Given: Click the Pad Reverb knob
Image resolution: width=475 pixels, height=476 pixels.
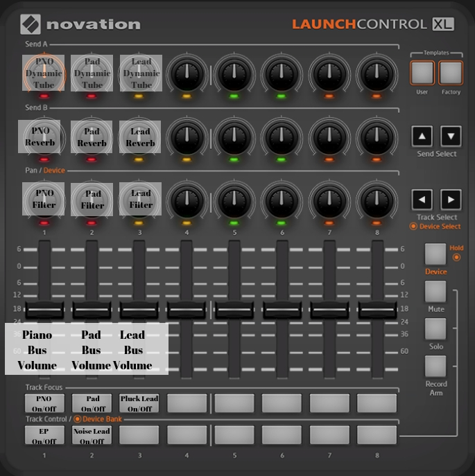Looking at the screenshot, I should click(x=92, y=137).
